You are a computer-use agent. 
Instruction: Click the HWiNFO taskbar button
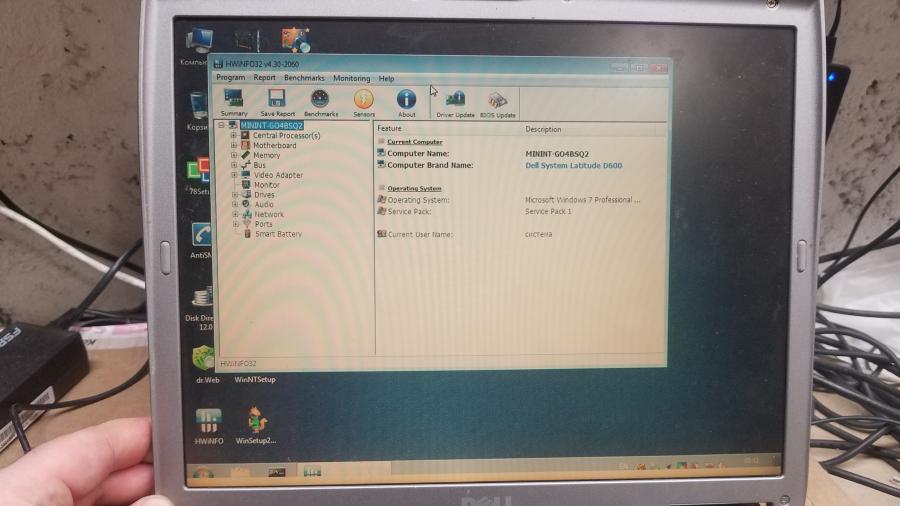(312, 472)
